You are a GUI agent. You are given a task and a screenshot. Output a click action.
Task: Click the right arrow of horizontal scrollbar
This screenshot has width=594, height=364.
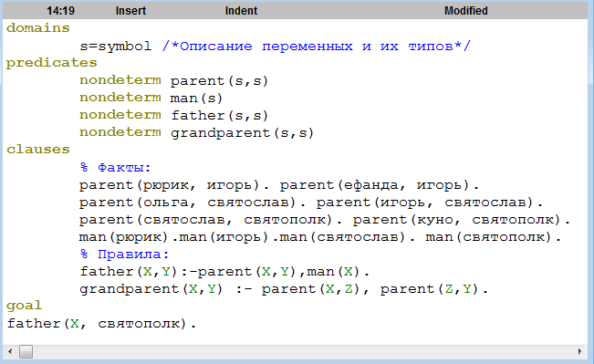pos(579,351)
